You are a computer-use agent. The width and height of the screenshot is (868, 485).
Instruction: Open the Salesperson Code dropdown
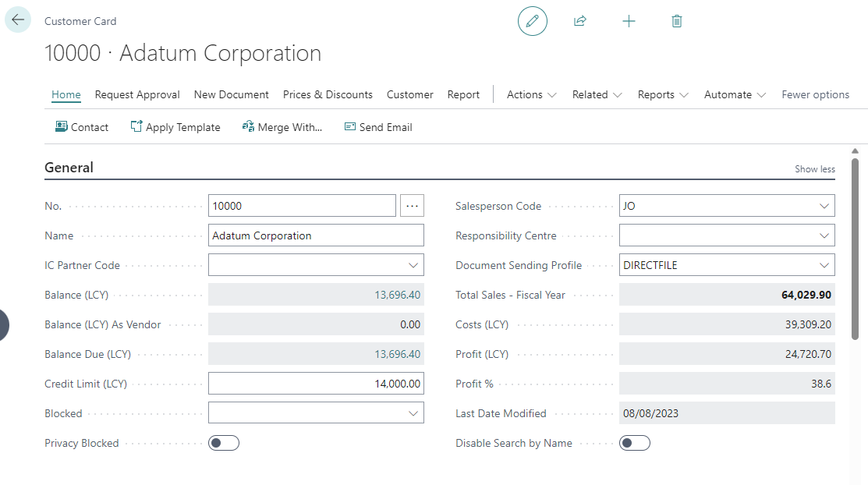pos(824,207)
